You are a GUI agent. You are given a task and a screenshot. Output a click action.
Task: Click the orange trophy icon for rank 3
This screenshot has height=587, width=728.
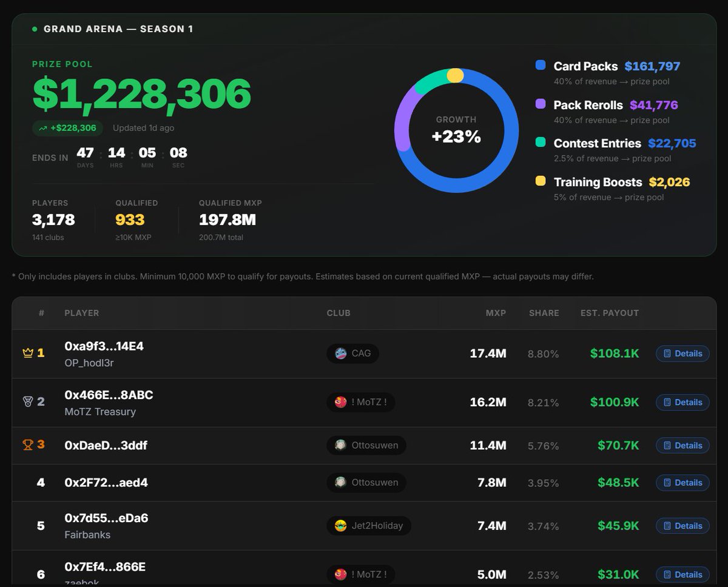coord(27,444)
